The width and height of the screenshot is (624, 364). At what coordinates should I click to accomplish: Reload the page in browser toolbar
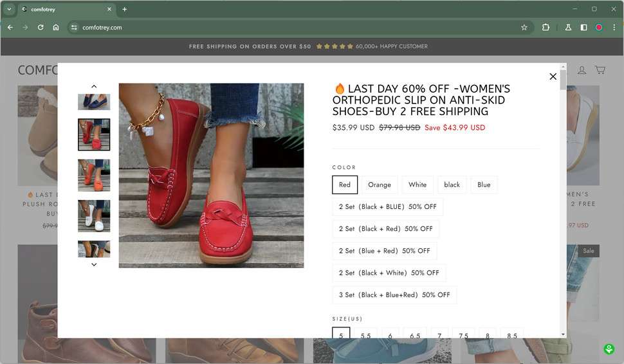pyautogui.click(x=41, y=28)
